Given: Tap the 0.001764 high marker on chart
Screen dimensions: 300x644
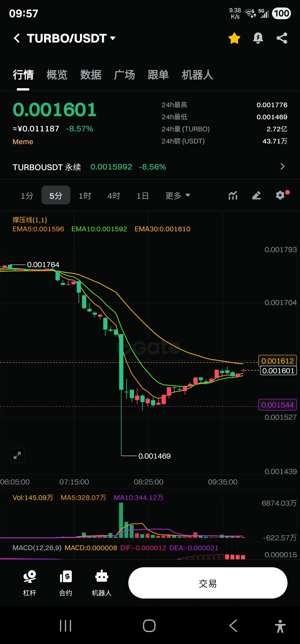Looking at the screenshot, I should [x=43, y=264].
